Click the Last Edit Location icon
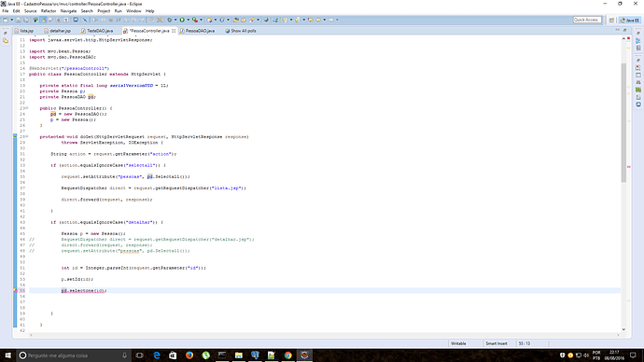Image resolution: width=644 pixels, height=362 pixels. 311,20
